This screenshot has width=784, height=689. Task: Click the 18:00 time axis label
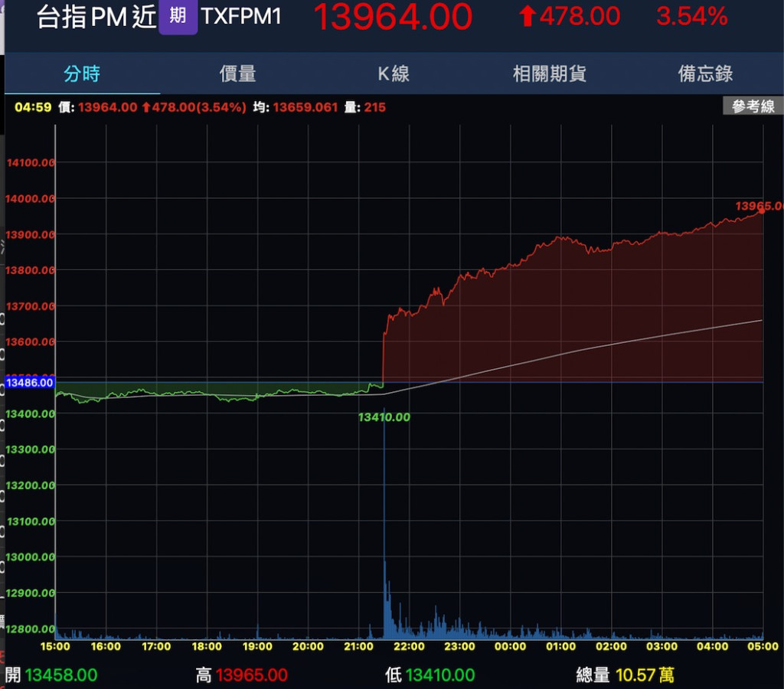[x=207, y=646]
